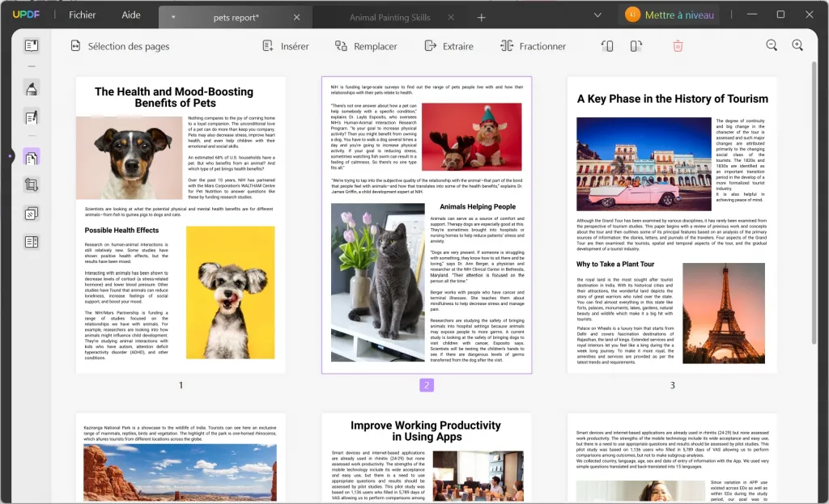The height and width of the screenshot is (504, 829).
Task: Open the Edit PDF tool in sidebar
Action: tap(32, 118)
